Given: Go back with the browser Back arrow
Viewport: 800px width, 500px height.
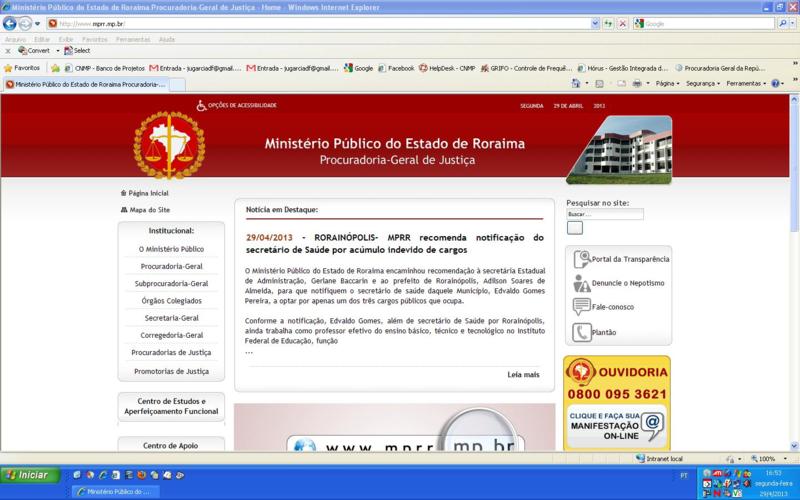Looking at the screenshot, I should (10, 23).
